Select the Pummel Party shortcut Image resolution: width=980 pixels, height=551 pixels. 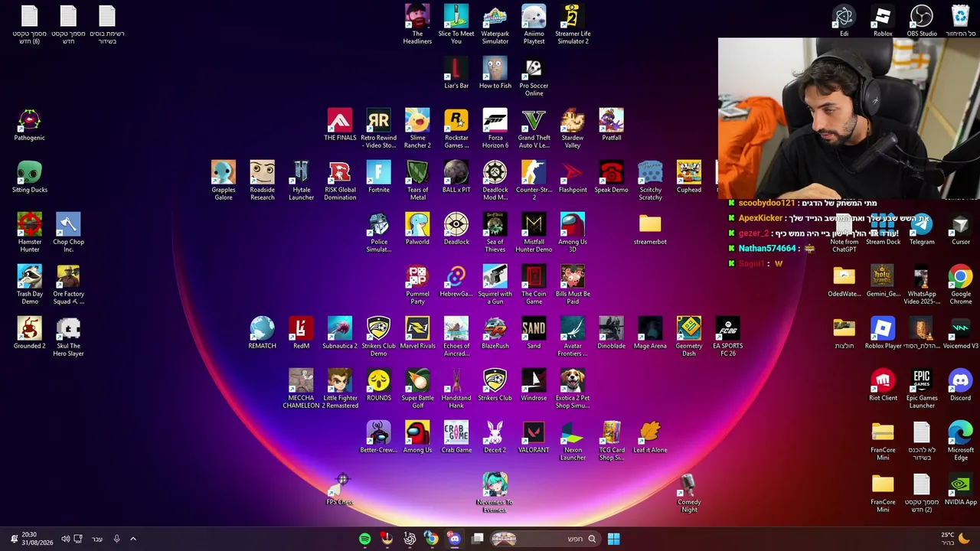coord(417,285)
